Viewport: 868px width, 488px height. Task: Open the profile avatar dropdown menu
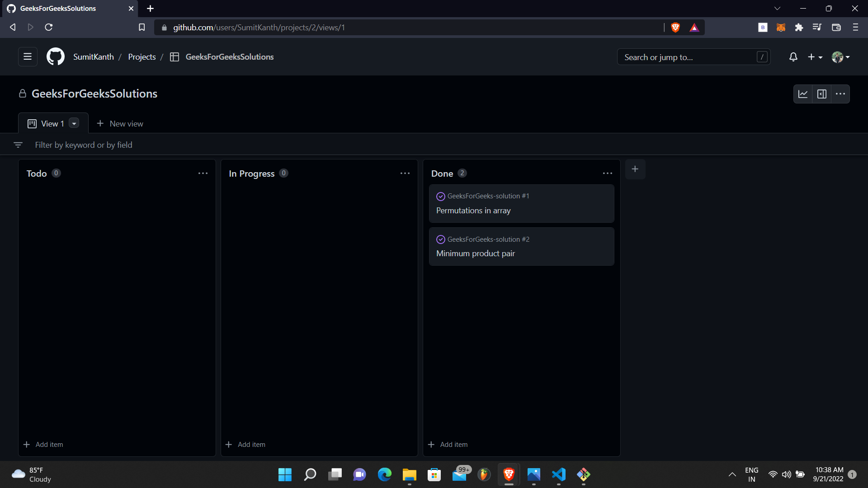[840, 57]
